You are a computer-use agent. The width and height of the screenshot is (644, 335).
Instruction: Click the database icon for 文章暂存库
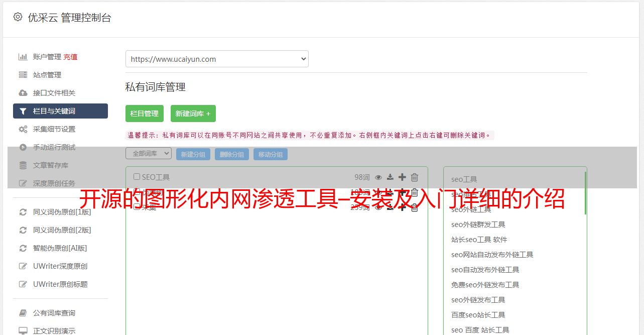(23, 165)
